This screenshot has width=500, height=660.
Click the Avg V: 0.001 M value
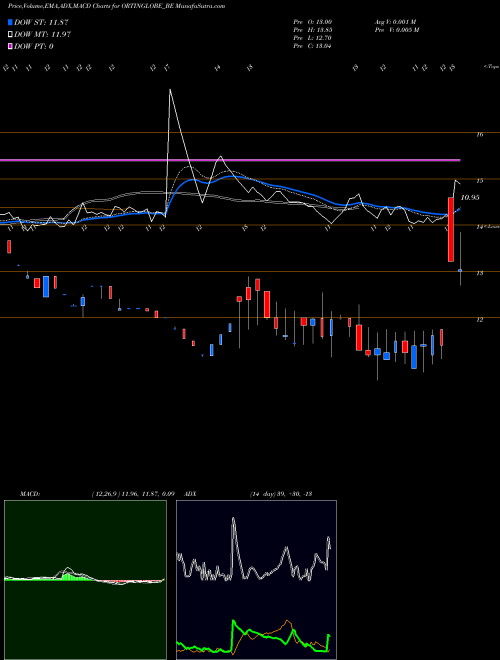click(x=395, y=21)
